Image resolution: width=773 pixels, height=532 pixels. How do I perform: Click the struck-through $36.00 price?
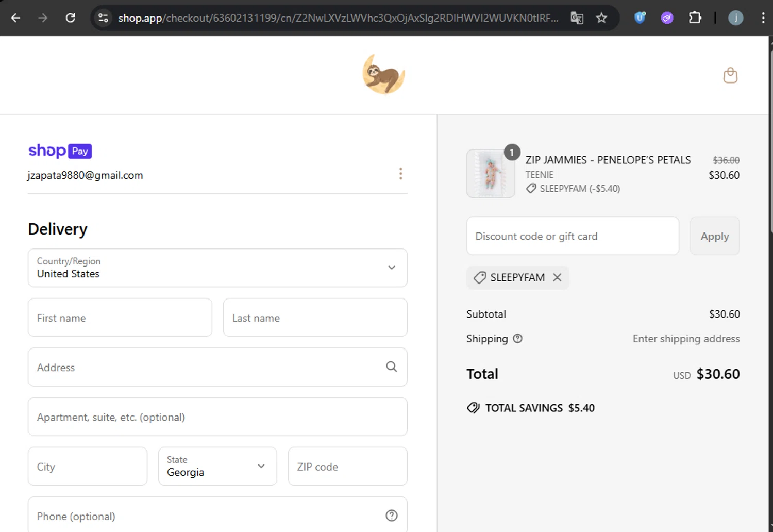coord(726,160)
